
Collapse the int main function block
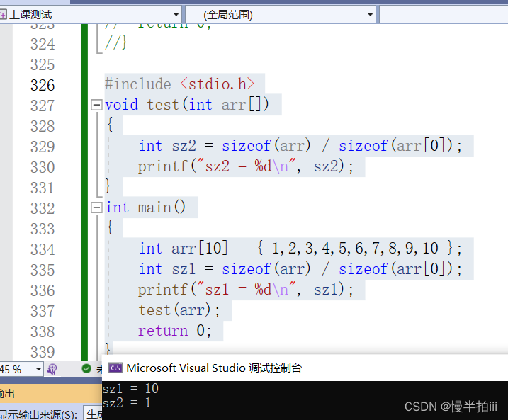[x=96, y=208]
